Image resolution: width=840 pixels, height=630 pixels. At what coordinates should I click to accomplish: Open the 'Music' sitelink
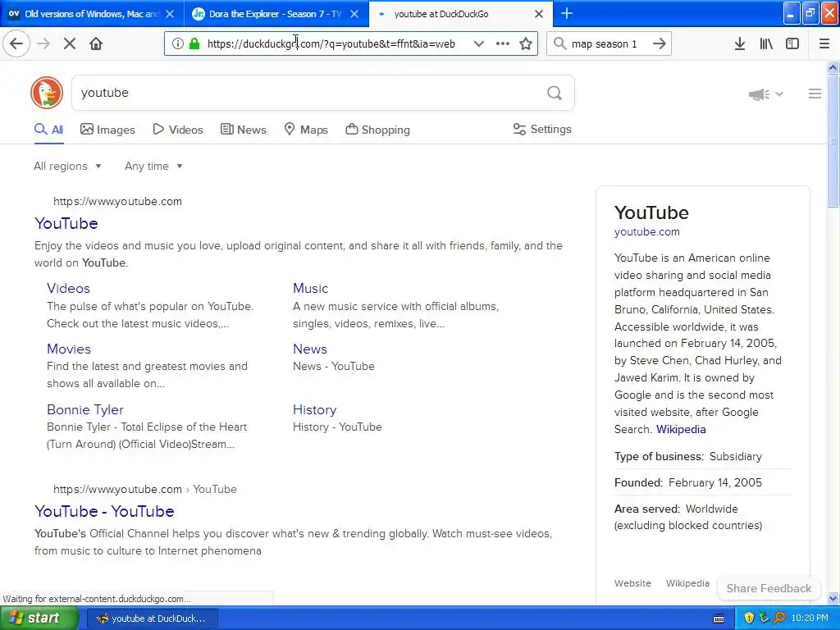click(x=310, y=288)
